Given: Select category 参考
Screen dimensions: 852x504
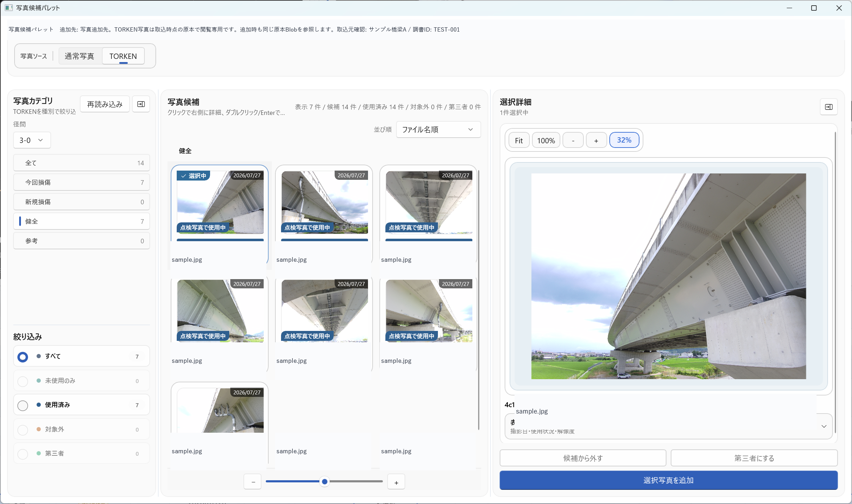Looking at the screenshot, I should (x=82, y=241).
